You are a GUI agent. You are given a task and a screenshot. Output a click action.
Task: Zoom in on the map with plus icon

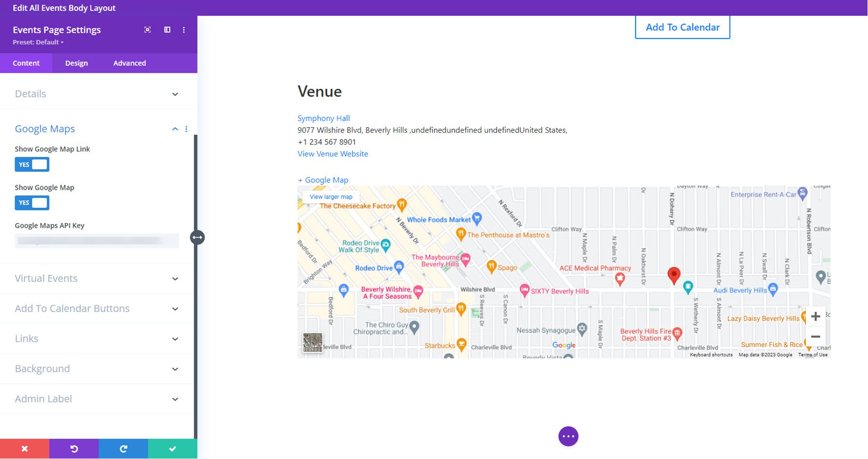coord(815,316)
